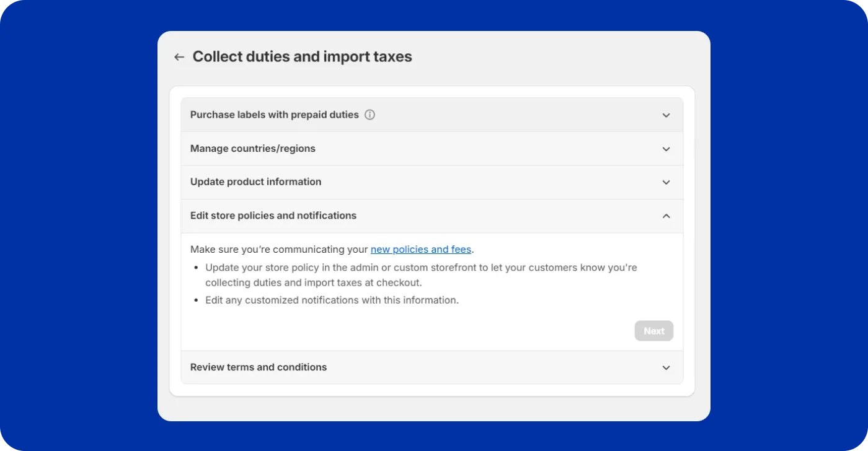Expand the Manage countries/regions chevron

(x=666, y=149)
